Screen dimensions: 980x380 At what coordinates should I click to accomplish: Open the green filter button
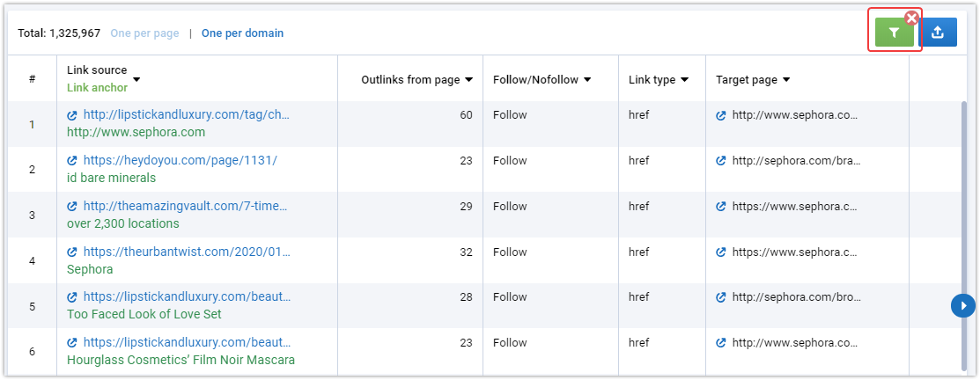coord(895,33)
